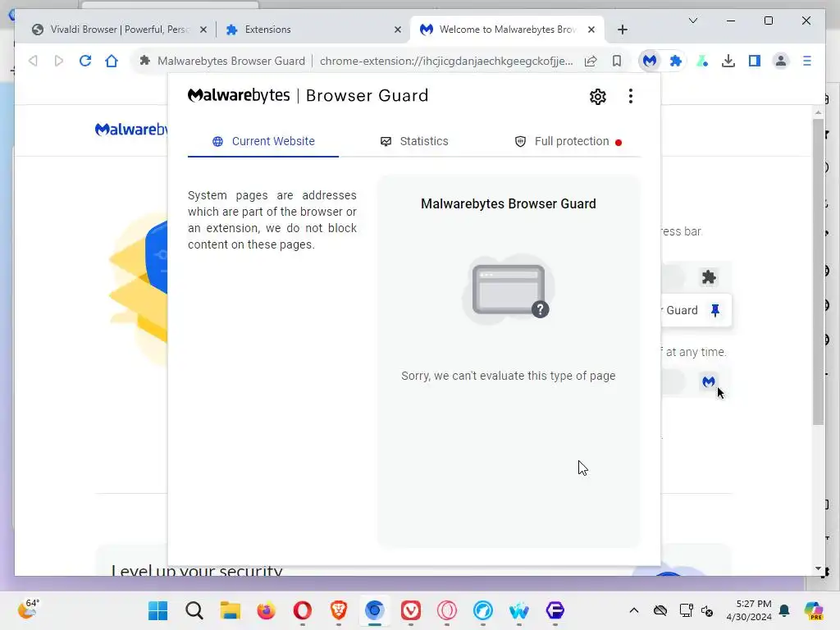Click the green extension icon in toolbar
This screenshot has height=630, width=840.
pos(702,61)
